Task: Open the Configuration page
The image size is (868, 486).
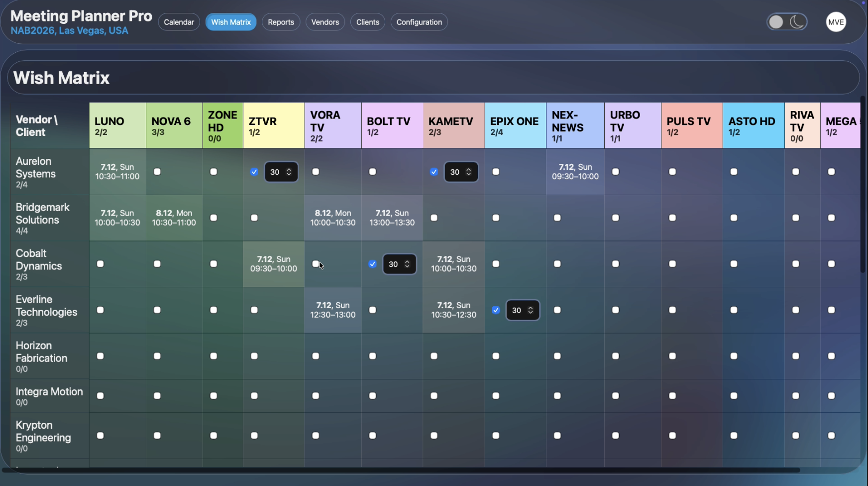Action: coord(419,22)
